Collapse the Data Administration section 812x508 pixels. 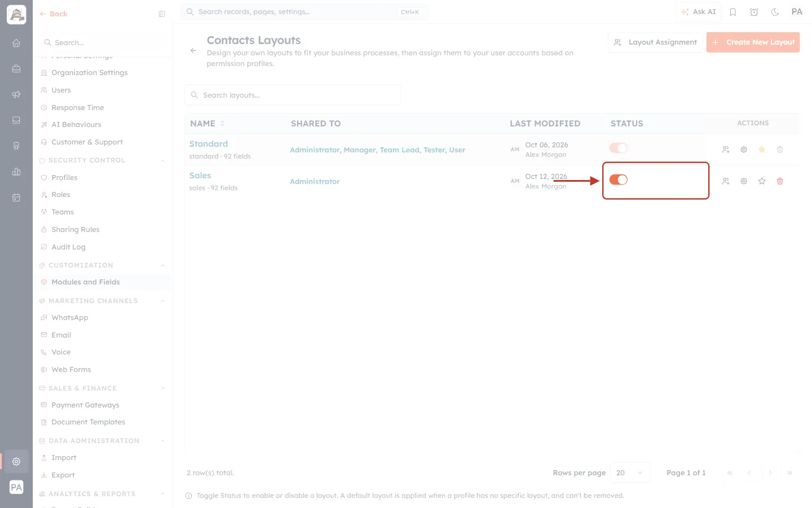pyautogui.click(x=163, y=441)
